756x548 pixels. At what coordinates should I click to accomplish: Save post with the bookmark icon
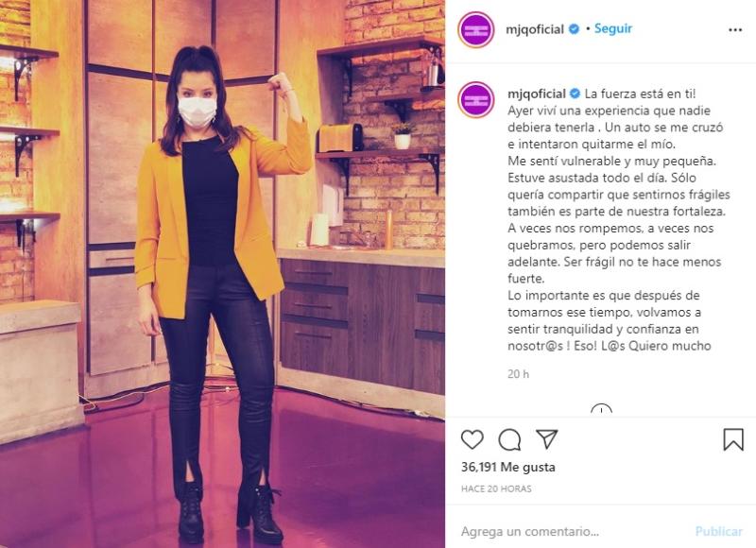[x=733, y=439]
